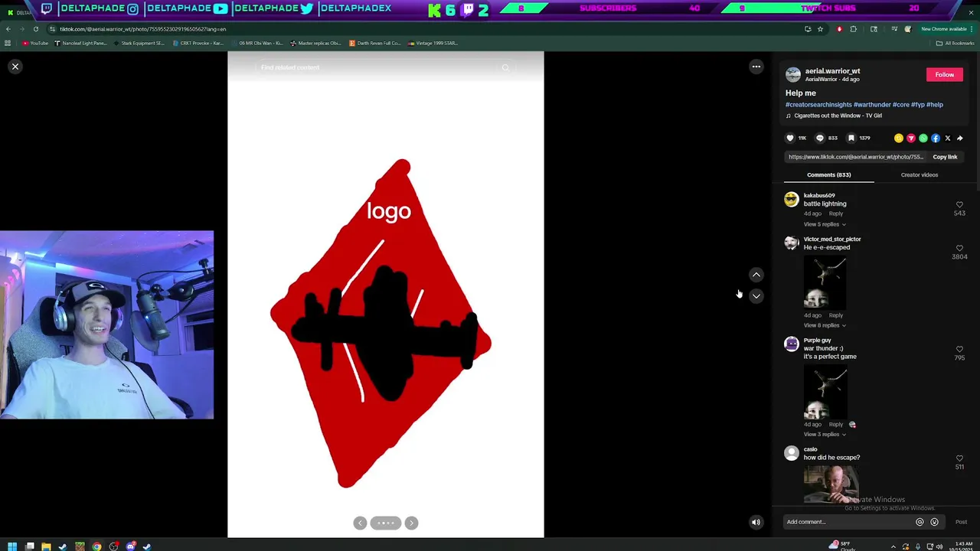Like the post with the heart icon
The image size is (980, 551).
click(x=790, y=139)
